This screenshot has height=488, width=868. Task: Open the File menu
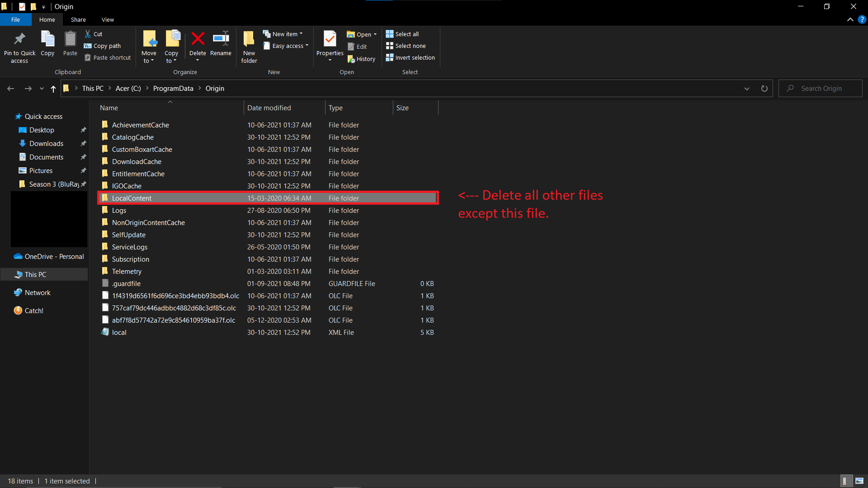[x=15, y=19]
